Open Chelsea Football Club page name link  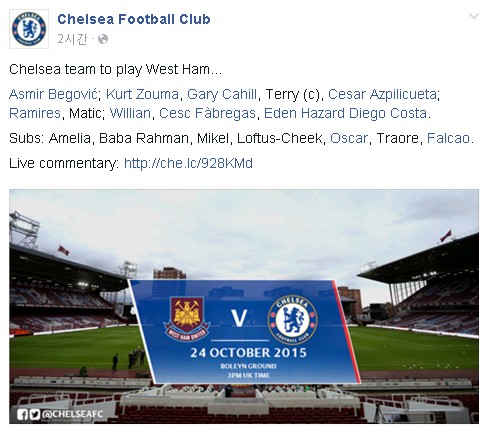[134, 19]
